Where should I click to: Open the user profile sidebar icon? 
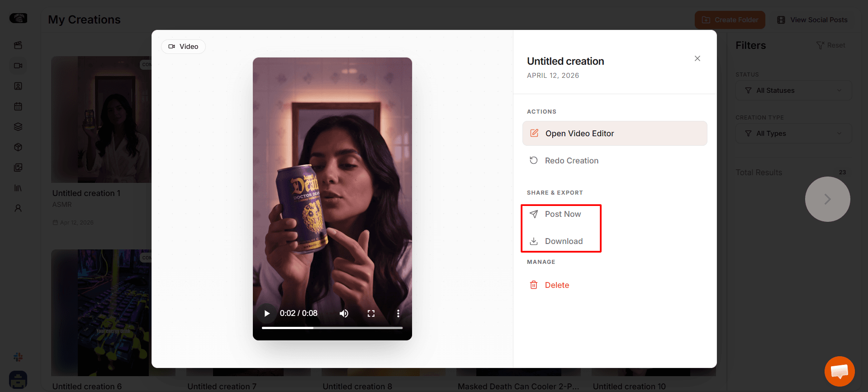(x=18, y=208)
